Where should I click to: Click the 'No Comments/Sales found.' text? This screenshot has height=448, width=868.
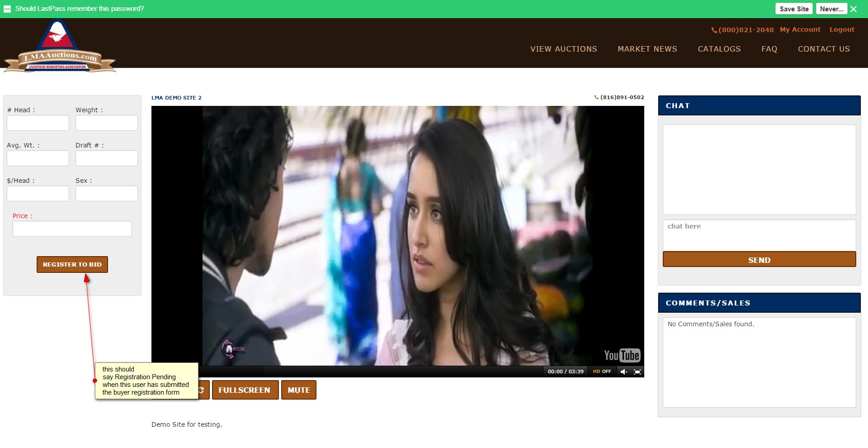[x=711, y=324]
